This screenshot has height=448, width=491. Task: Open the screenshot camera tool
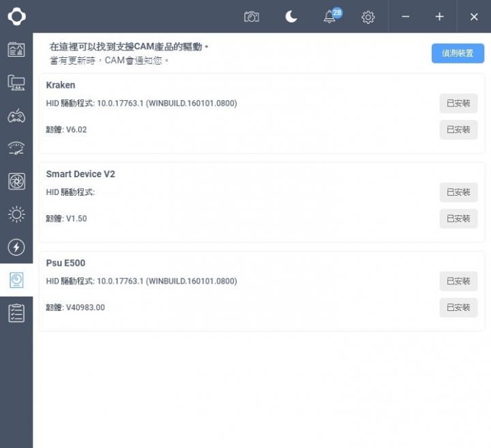[x=252, y=16]
